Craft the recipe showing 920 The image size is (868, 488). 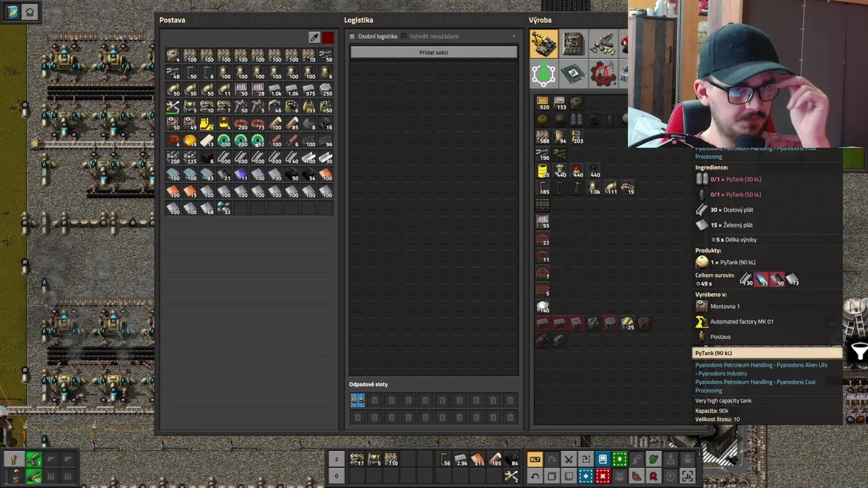click(542, 103)
